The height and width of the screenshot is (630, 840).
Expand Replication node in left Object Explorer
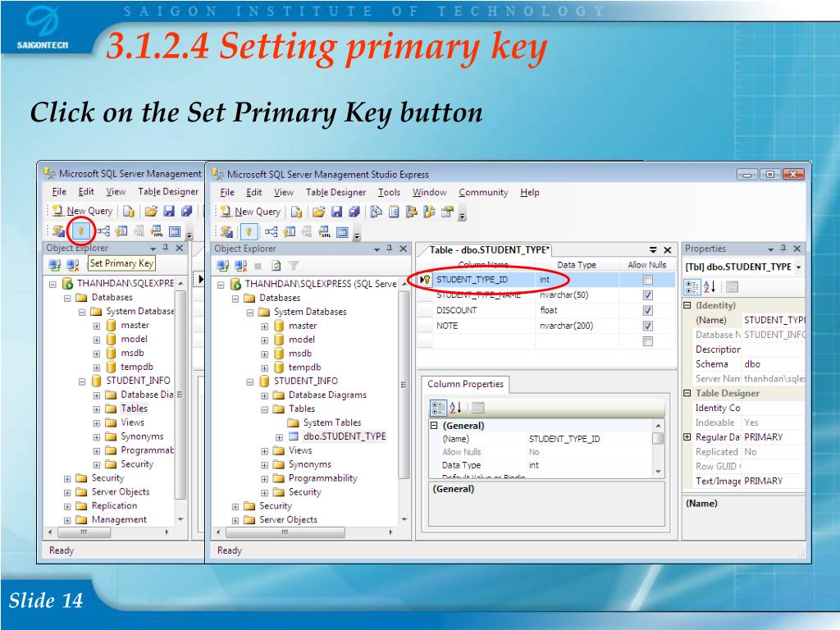[x=67, y=506]
